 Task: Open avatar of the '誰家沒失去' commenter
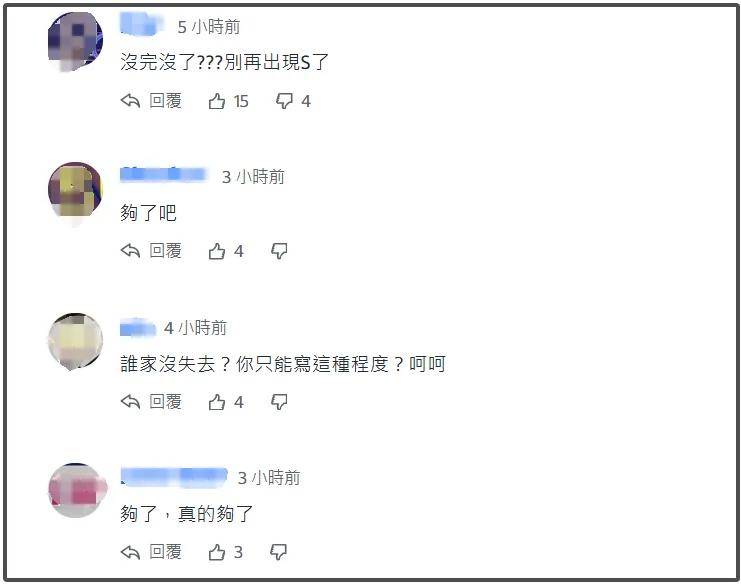click(x=76, y=341)
